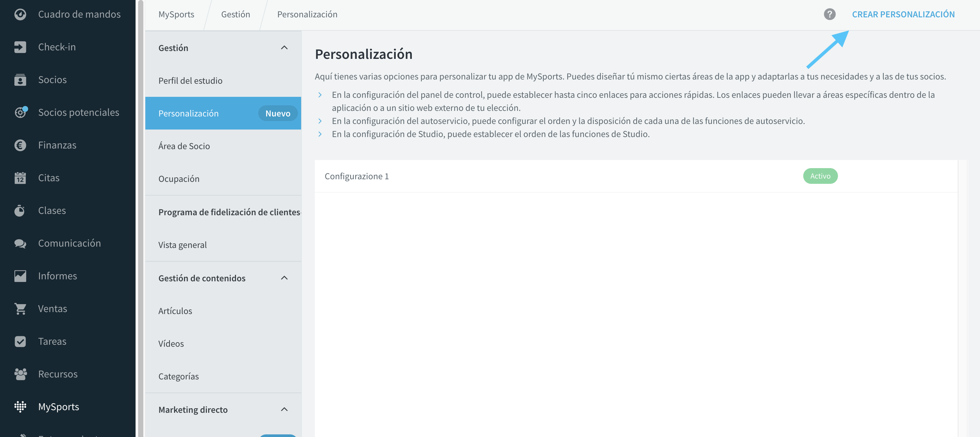Click the Ventas shopping cart icon

[20, 308]
